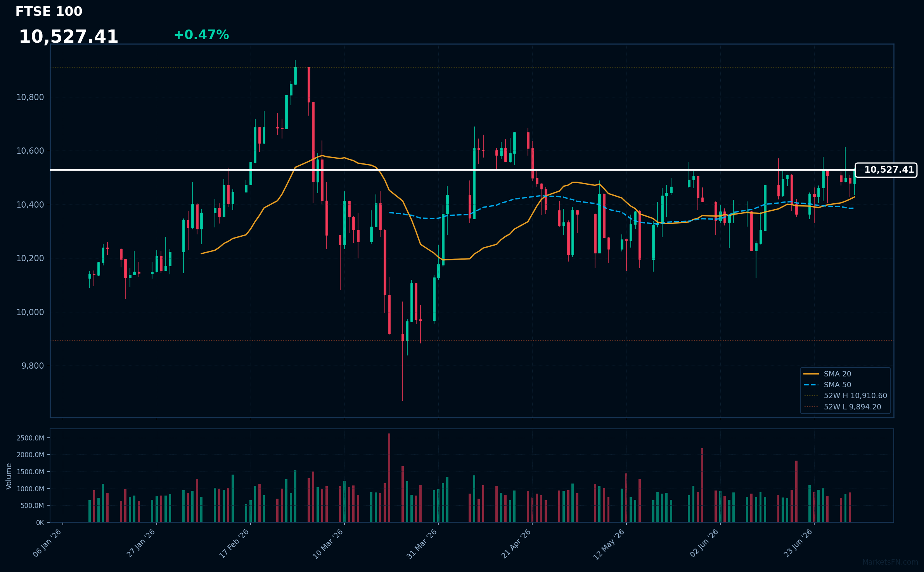Screen dimensions: 924x572
Task: Click the 1500.0M volume axis label
Action: tap(30, 472)
